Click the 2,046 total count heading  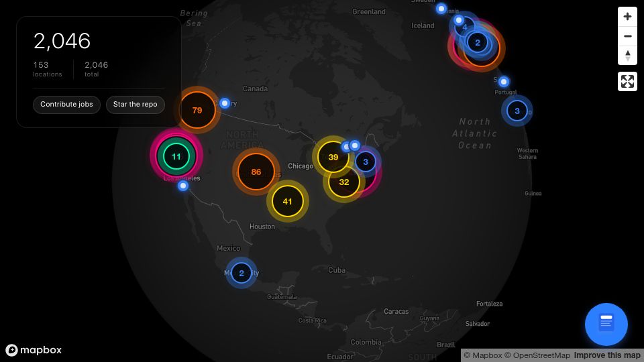(62, 41)
